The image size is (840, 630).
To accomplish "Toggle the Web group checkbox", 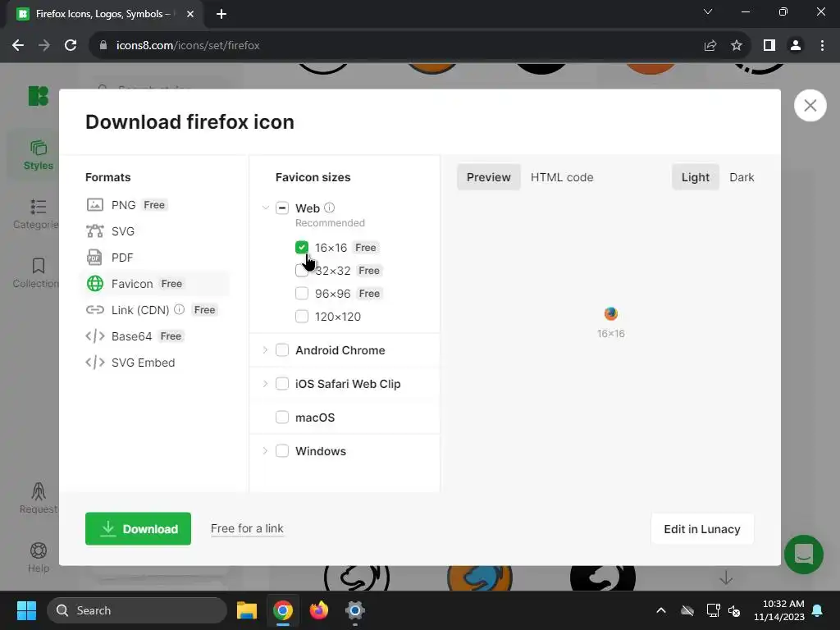I will 282,208.
